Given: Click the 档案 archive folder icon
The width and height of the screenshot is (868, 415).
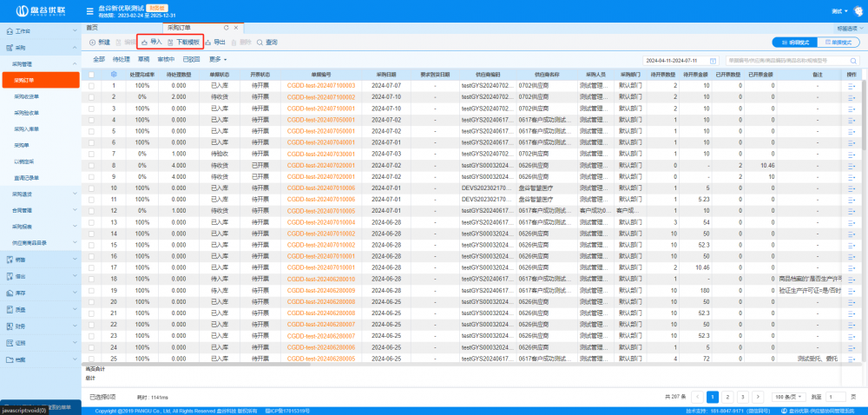Looking at the screenshot, I should click(10, 359).
